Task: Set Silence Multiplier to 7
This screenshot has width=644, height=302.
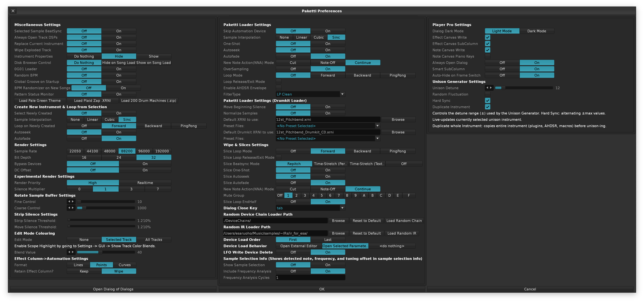Action: tap(158, 189)
